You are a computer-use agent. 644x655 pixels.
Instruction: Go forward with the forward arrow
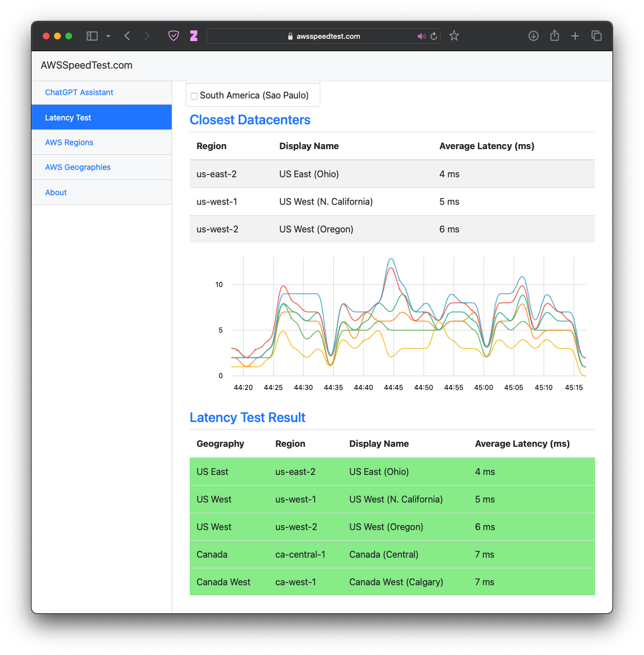[147, 36]
